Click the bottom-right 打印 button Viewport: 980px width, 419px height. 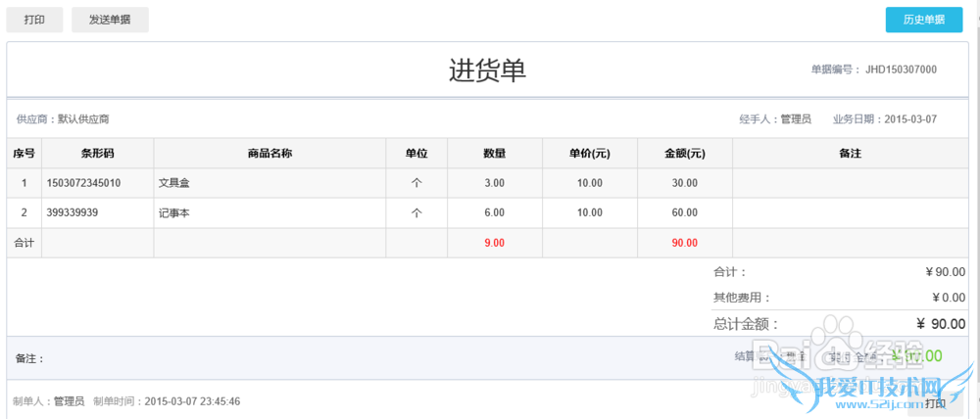click(x=935, y=403)
